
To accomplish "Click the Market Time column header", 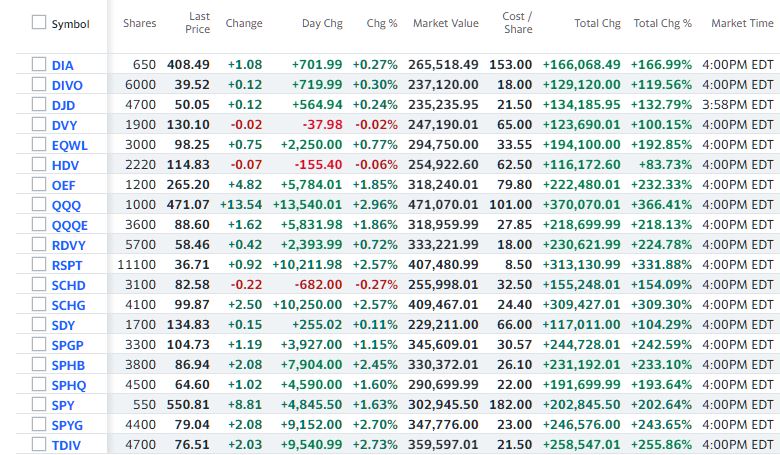I will (x=742, y=23).
